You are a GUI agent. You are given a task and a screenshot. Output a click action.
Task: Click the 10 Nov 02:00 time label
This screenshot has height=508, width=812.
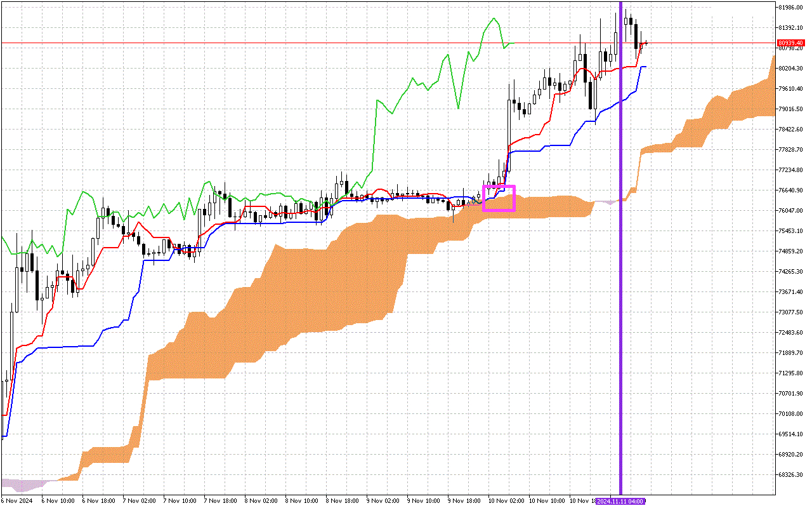point(506,501)
